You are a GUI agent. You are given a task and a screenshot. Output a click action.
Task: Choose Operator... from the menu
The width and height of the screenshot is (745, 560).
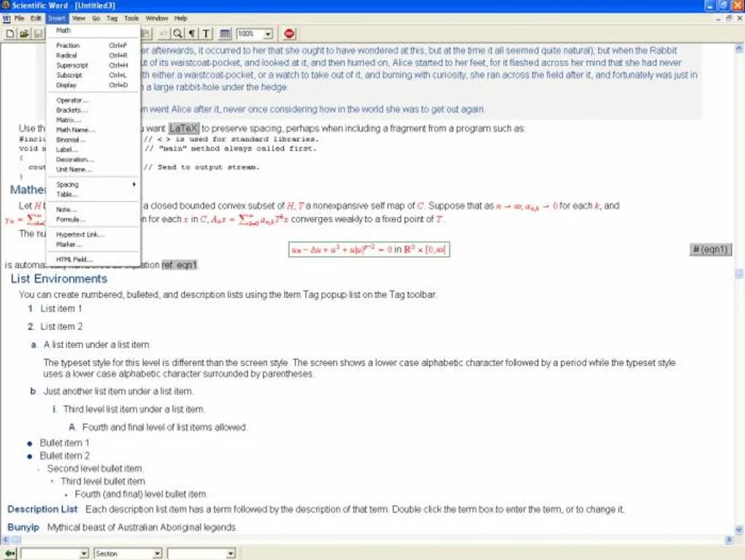click(x=93, y=100)
